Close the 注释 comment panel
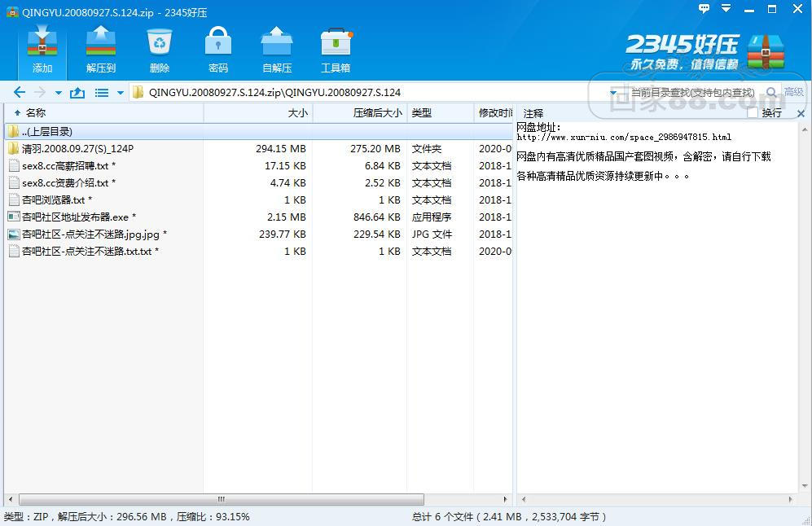Viewport: 812px width, 526px height. pos(801,113)
